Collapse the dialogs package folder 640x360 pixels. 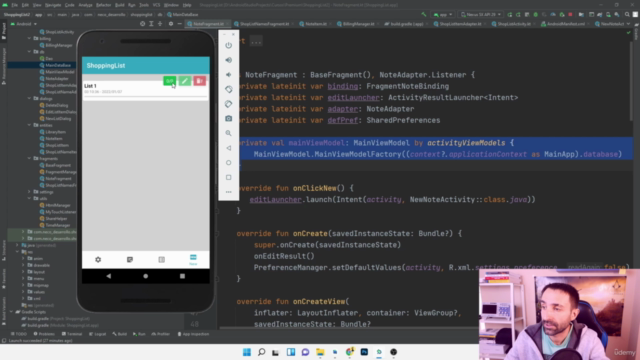click(x=29, y=98)
